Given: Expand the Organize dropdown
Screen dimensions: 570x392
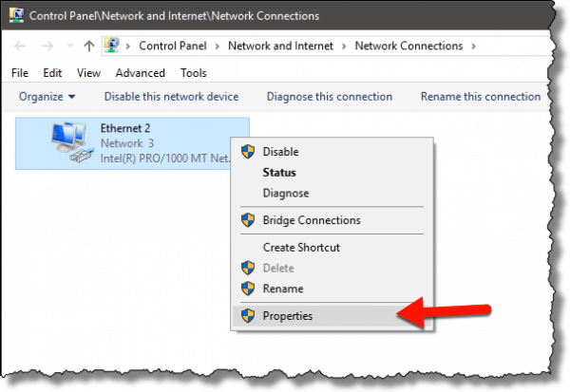Looking at the screenshot, I should click(47, 97).
